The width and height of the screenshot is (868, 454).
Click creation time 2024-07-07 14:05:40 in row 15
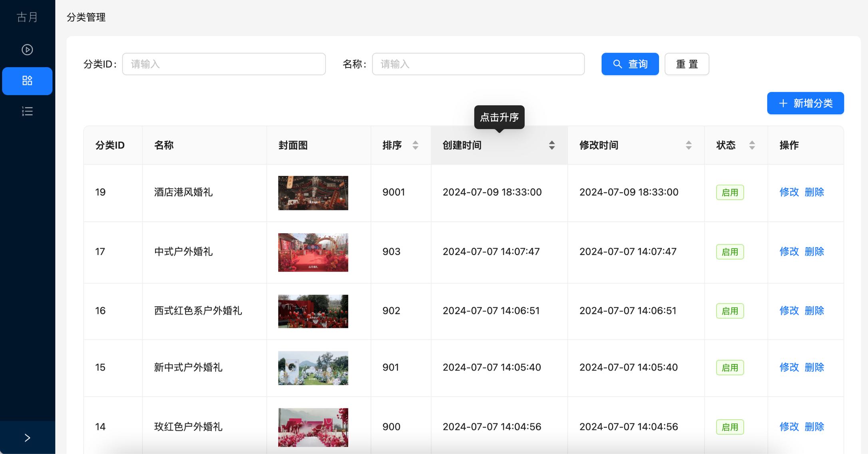point(492,367)
